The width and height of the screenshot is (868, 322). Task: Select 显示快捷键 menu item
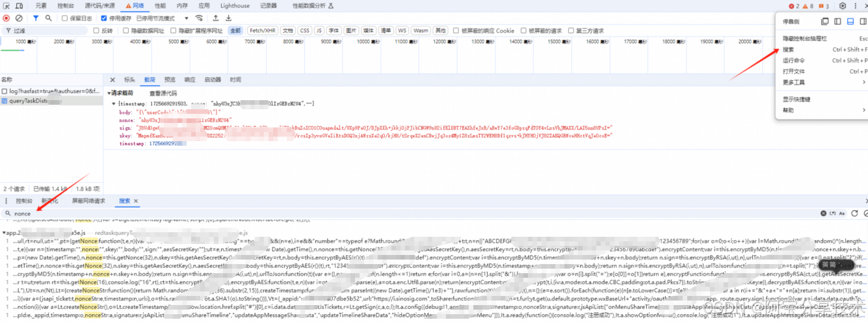tap(824, 99)
